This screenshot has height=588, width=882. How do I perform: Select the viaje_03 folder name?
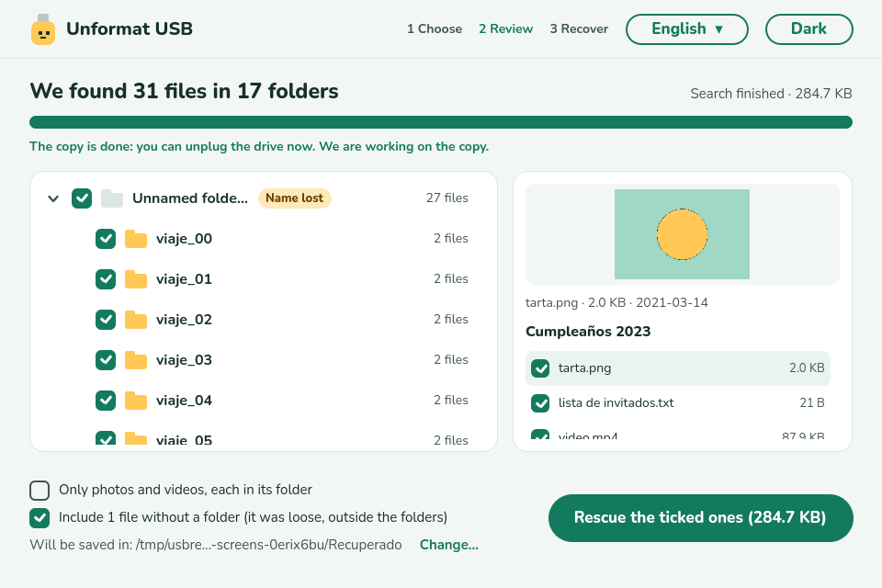[184, 361]
